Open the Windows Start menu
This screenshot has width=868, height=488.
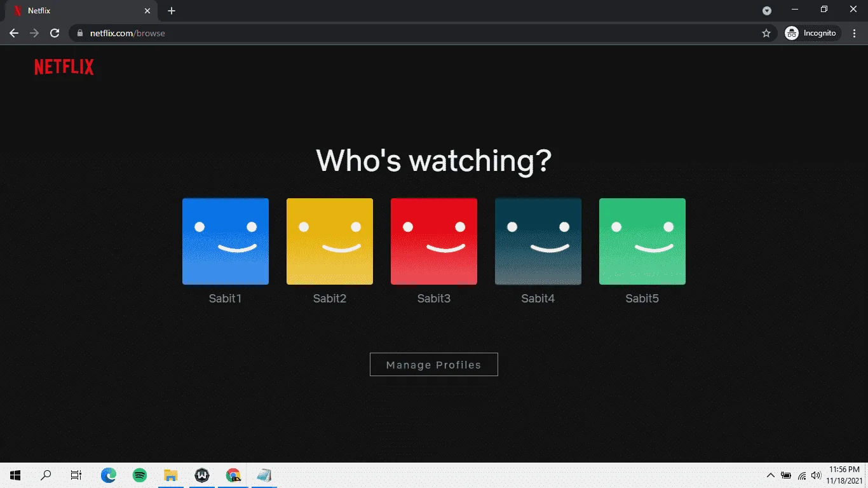[x=15, y=475]
